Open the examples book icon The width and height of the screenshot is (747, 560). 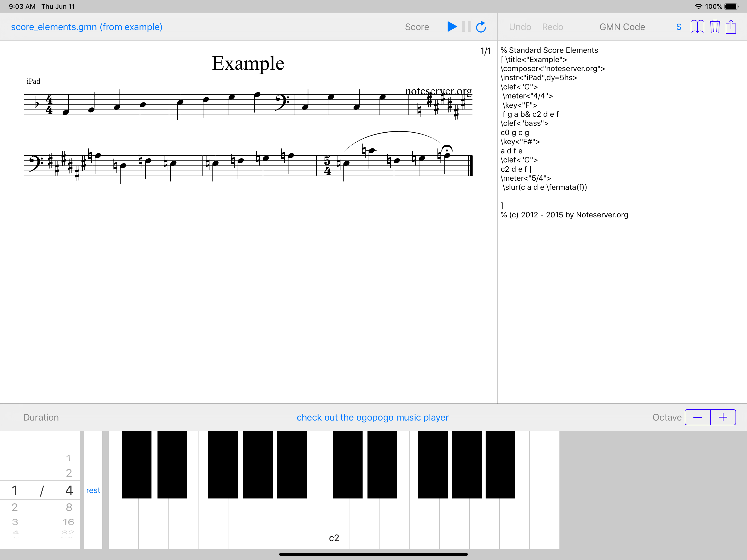pos(697,27)
